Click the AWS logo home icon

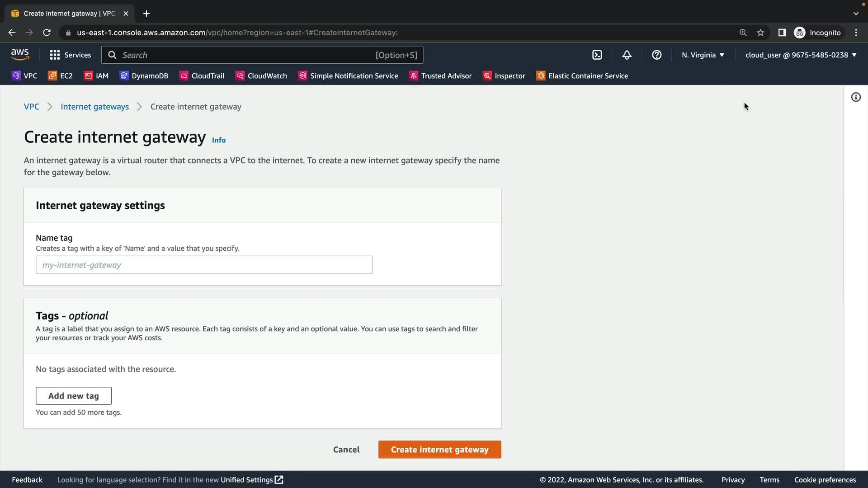[20, 55]
